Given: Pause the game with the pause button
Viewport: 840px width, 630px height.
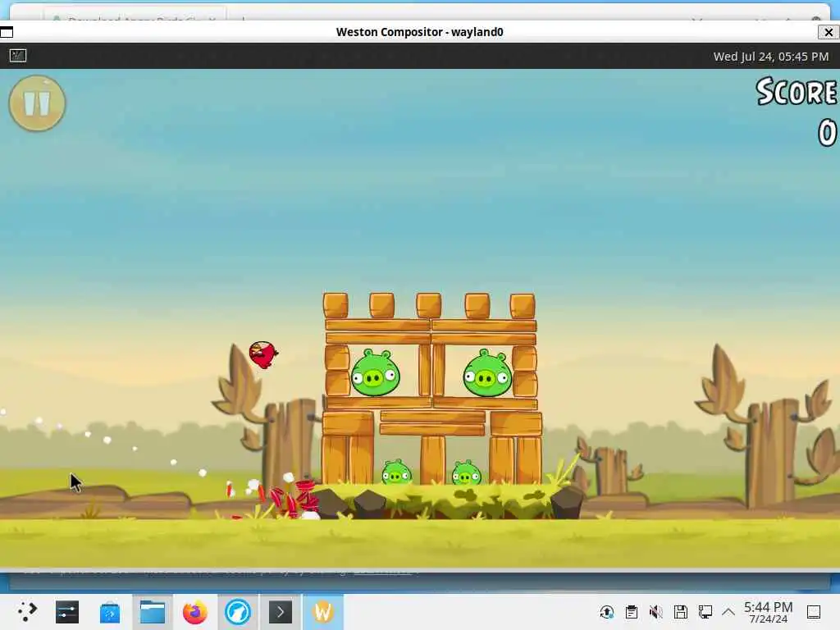Looking at the screenshot, I should (37, 103).
